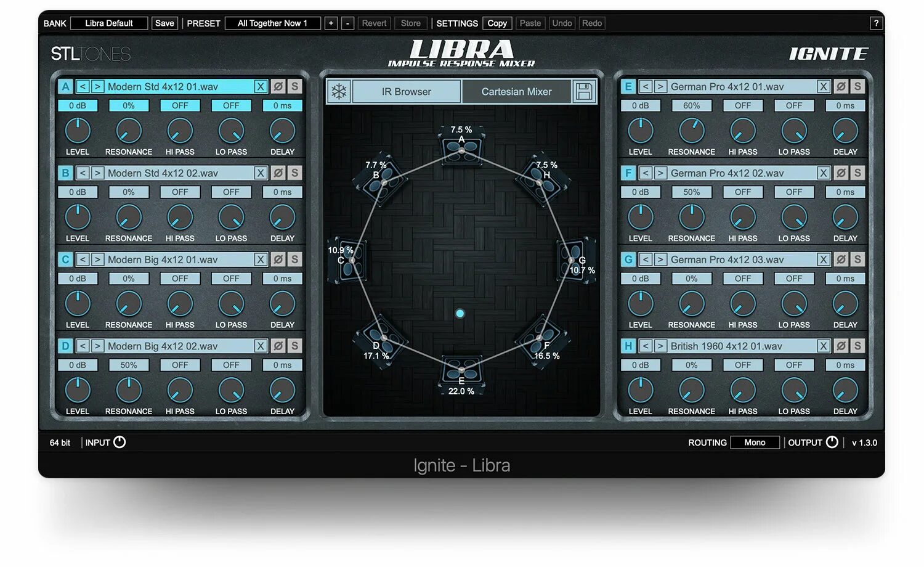Click the Copy settings button

pos(497,23)
